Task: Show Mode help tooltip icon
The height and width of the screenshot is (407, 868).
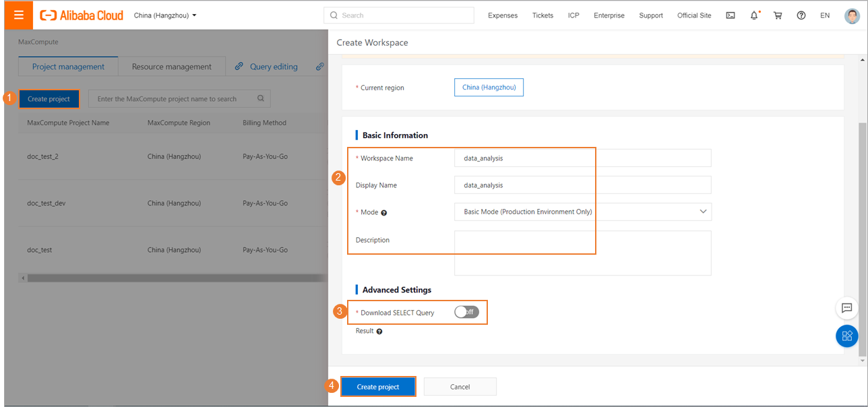Action: coord(384,212)
